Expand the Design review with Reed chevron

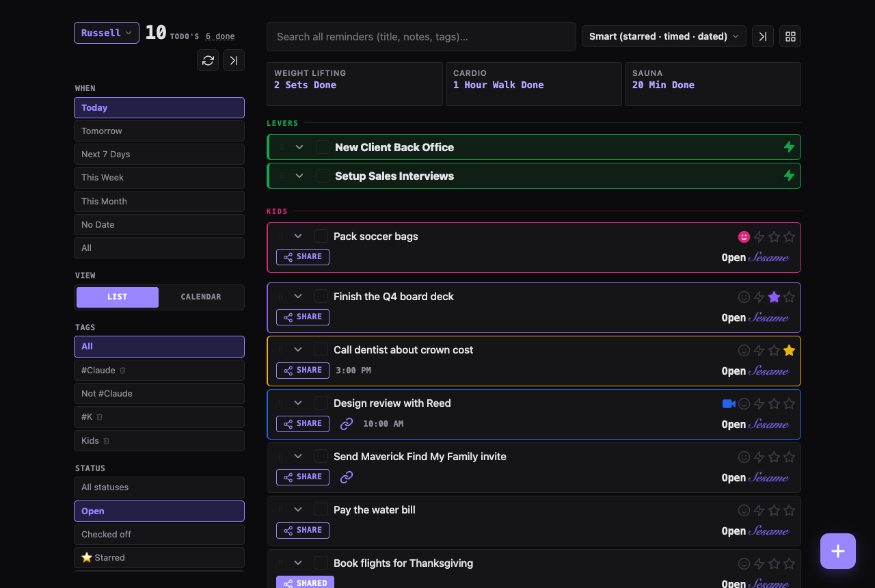(298, 403)
